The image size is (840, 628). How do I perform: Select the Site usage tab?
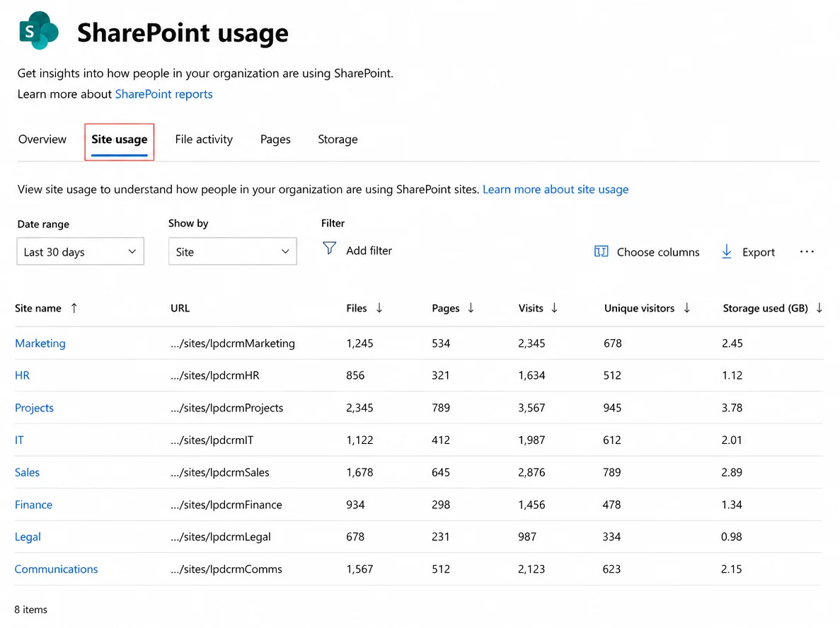[x=119, y=139]
